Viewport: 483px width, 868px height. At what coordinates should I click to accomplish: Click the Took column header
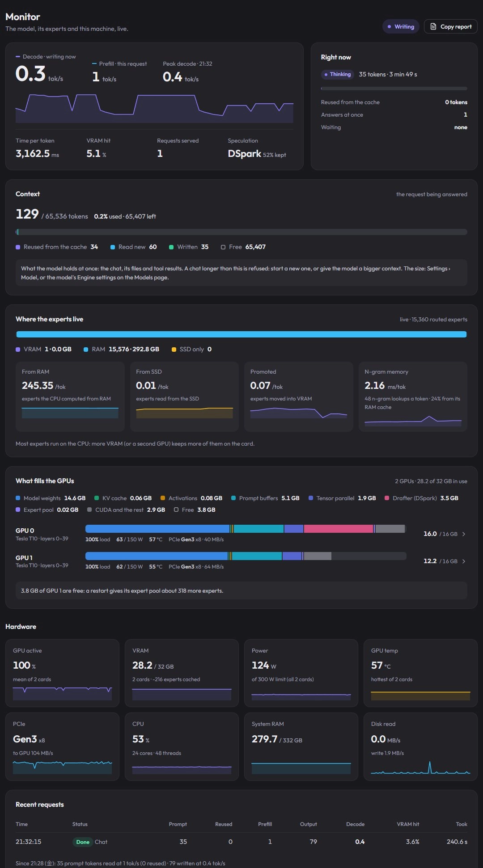pos(462,824)
